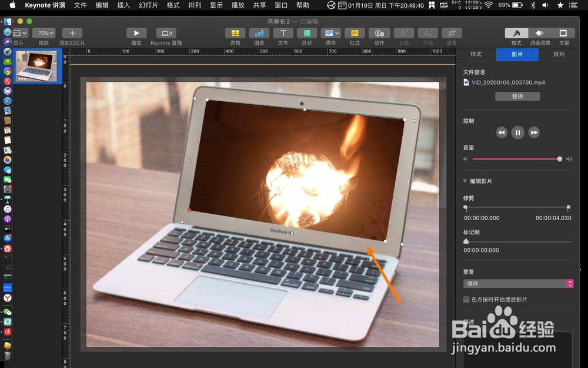Image resolution: width=588 pixels, height=368 pixels.
Task: Fast forward the movie
Action: point(534,132)
